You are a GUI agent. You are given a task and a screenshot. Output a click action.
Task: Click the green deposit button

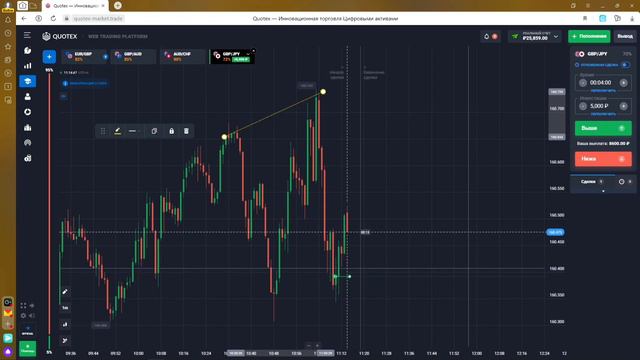tap(589, 36)
